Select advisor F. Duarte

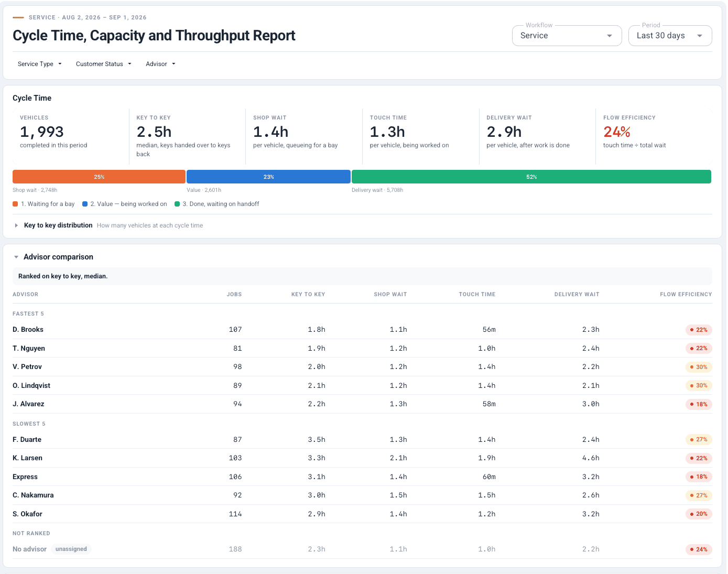pos(27,440)
